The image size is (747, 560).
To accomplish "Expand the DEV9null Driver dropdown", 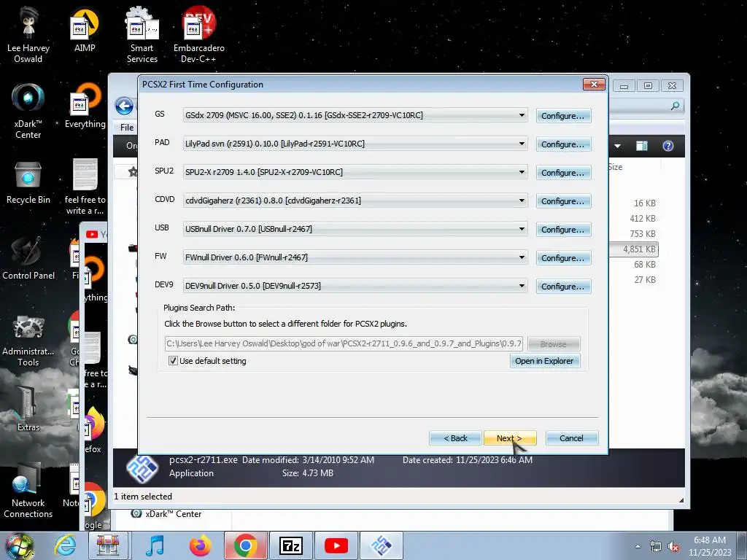I will [355, 286].
